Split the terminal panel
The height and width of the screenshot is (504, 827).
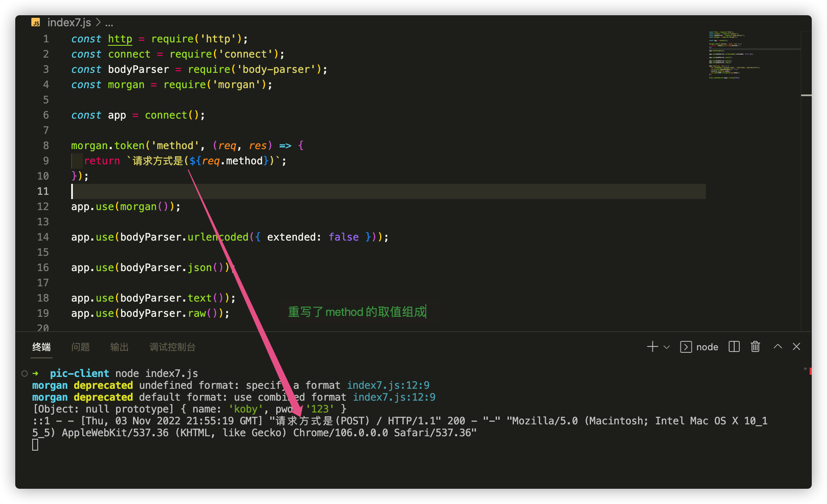734,347
